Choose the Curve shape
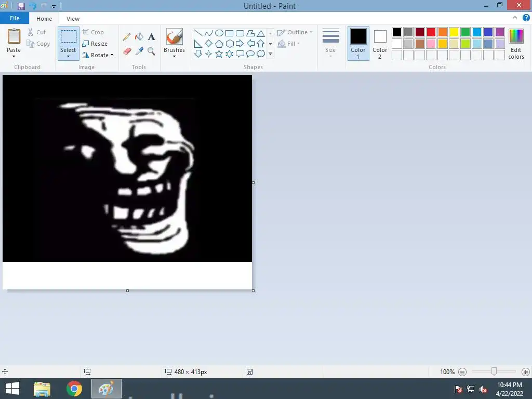The height and width of the screenshot is (399, 532). (x=209, y=33)
